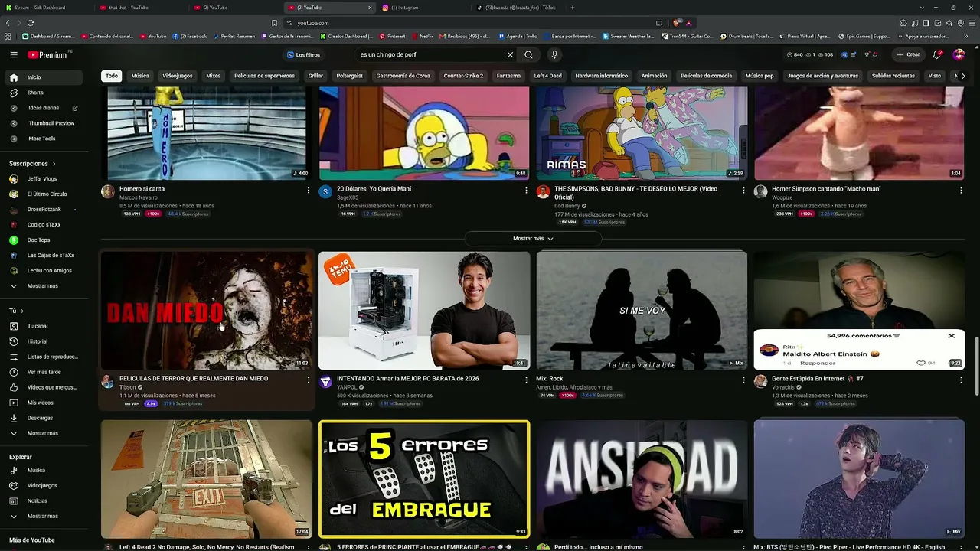The width and height of the screenshot is (980, 551).
Task: Expand Mostrar más under Explorar
Action: (x=43, y=516)
